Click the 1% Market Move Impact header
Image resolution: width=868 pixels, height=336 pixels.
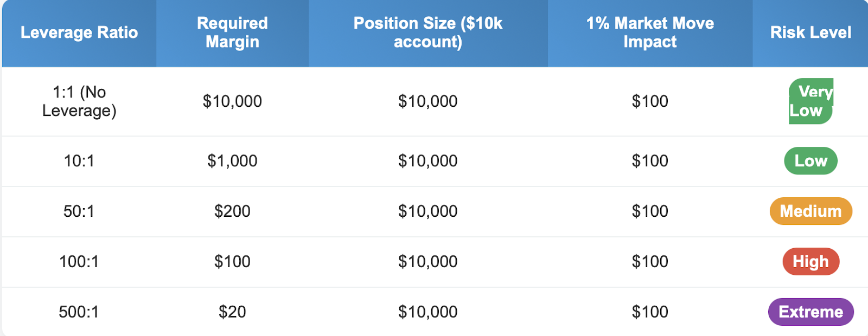[650, 33]
